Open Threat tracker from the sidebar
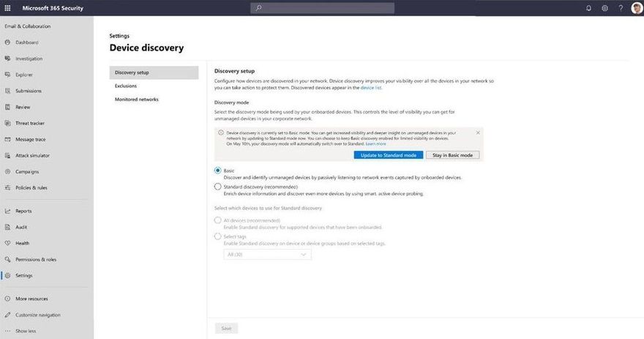Viewport: 644px width, 339px height. point(30,123)
